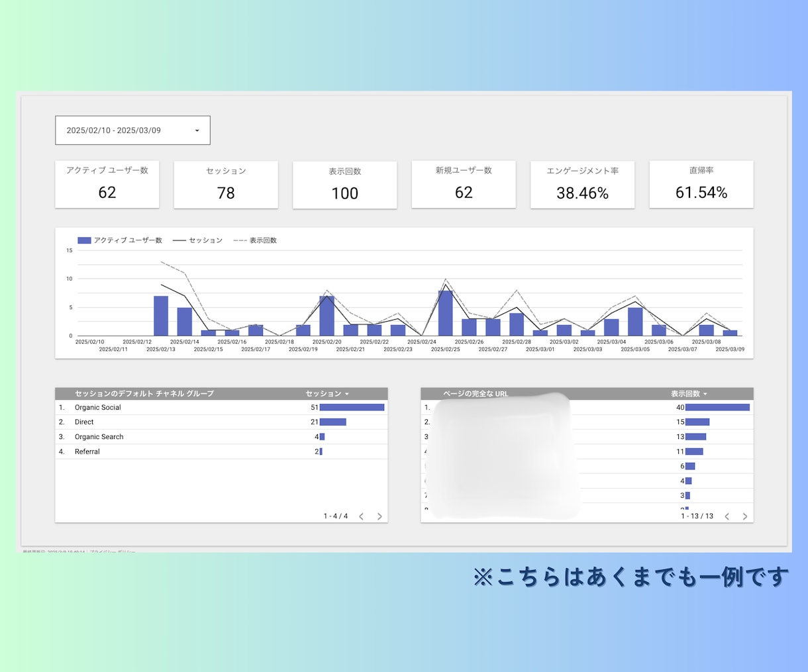Click the 2025/03/09 axis label
This screenshot has width=808, height=672.
[x=730, y=350]
